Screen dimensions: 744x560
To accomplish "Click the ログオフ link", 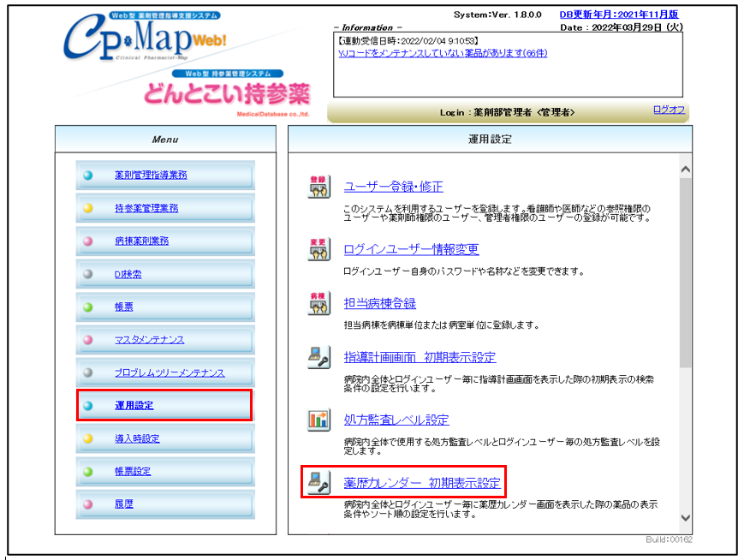I will 669,110.
